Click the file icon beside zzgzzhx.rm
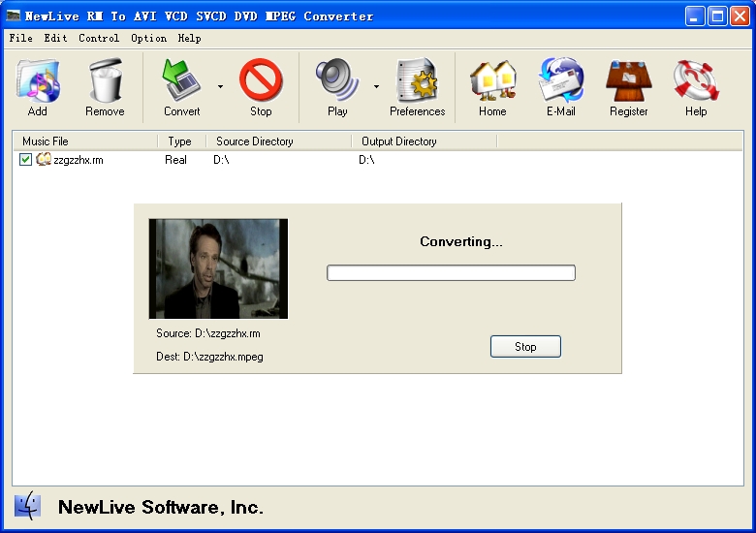 click(x=44, y=159)
